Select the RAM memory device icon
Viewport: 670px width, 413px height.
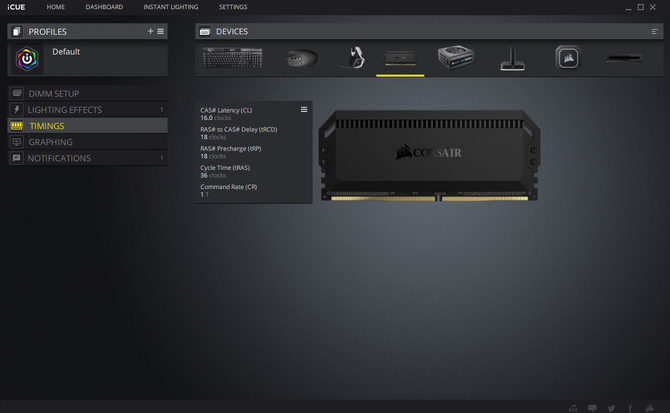[x=400, y=59]
